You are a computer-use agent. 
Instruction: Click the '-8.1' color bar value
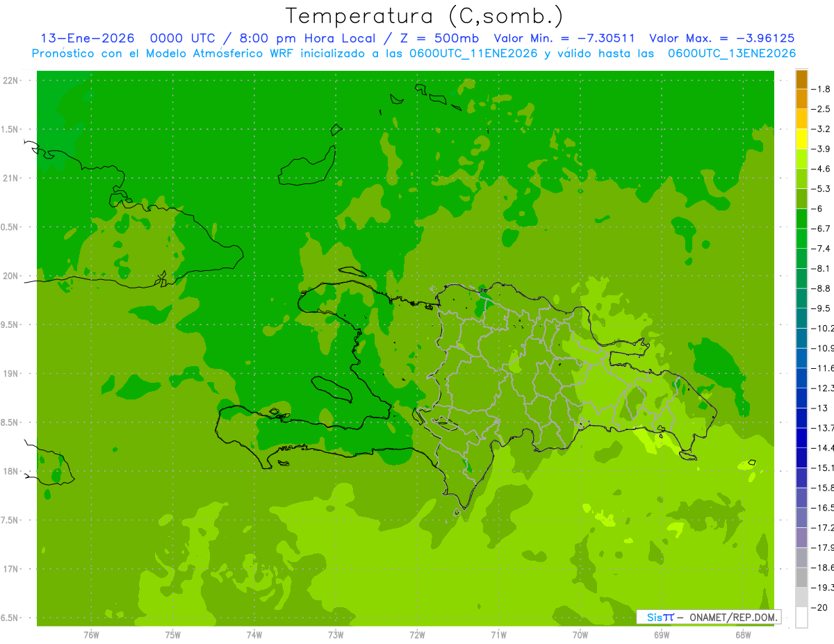coord(822,268)
